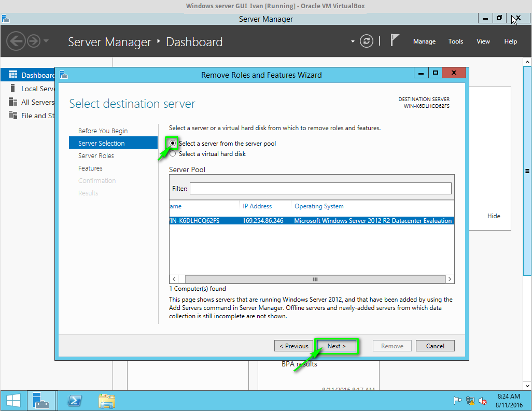532x411 pixels.
Task: Click the refresh icon in Server Manager toolbar
Action: (366, 41)
